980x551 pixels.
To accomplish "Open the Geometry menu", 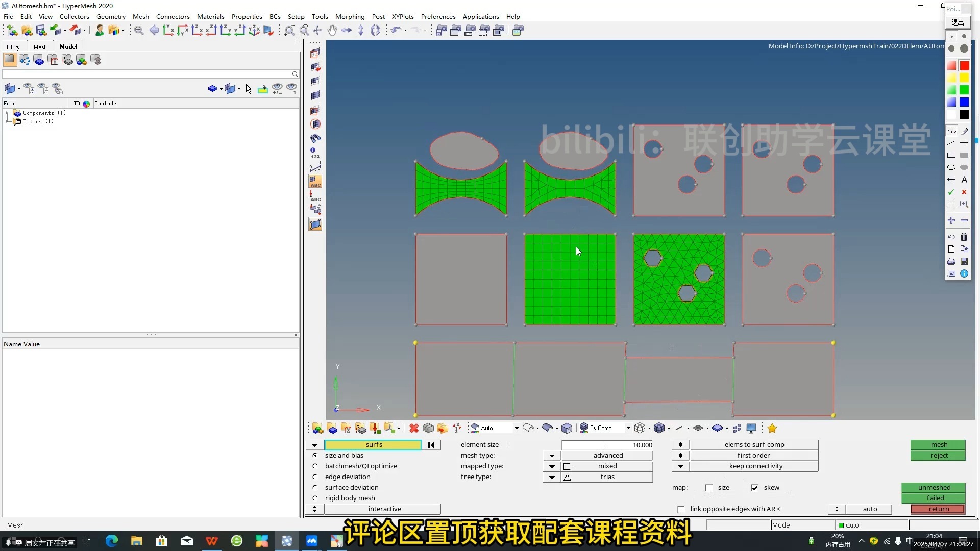I will point(111,16).
